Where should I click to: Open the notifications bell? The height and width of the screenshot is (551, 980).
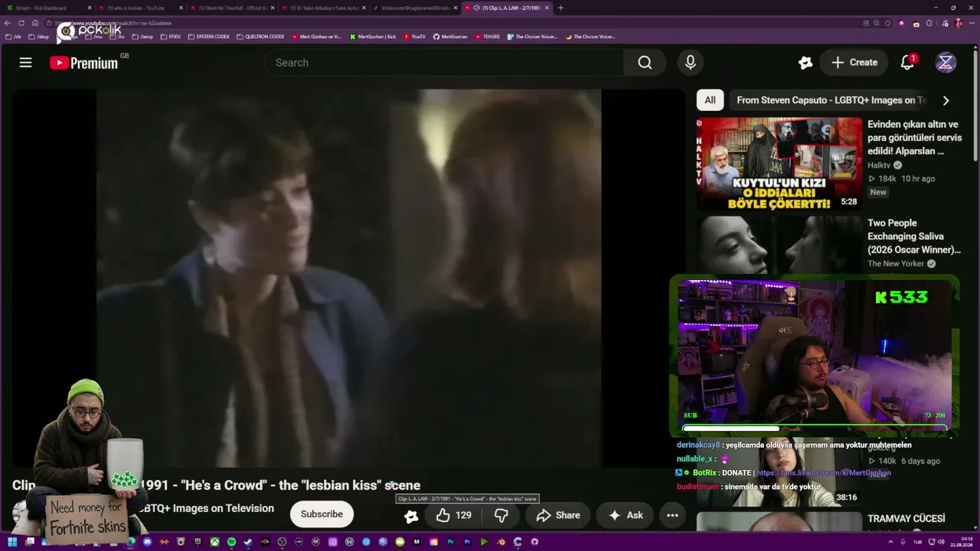point(907,63)
